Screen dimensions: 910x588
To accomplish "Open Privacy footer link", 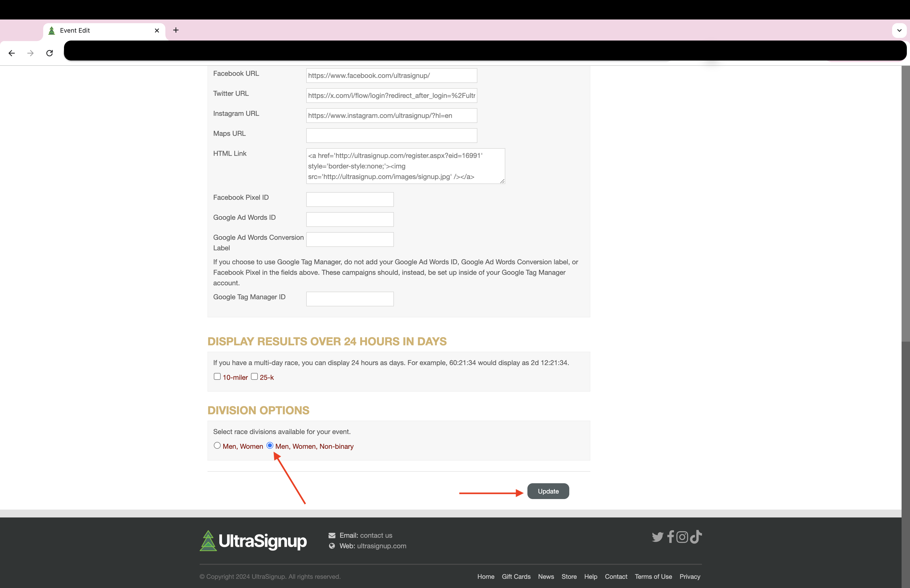I will tap(690, 576).
